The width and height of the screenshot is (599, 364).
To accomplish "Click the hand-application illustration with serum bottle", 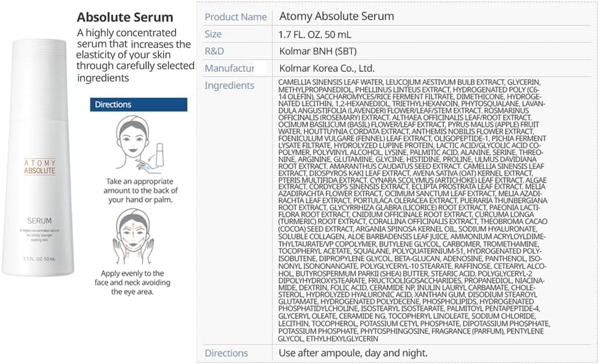I will pyautogui.click(x=139, y=144).
